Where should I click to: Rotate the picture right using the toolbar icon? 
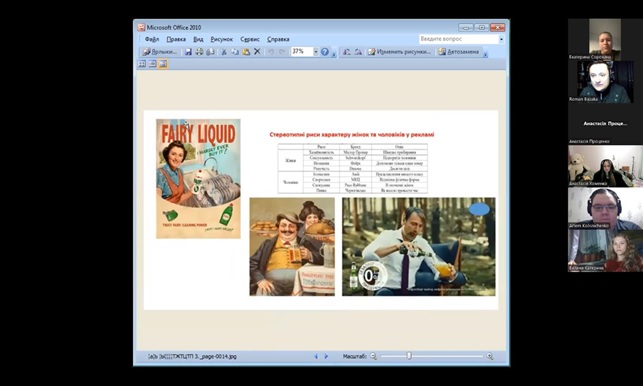pyautogui.click(x=358, y=52)
